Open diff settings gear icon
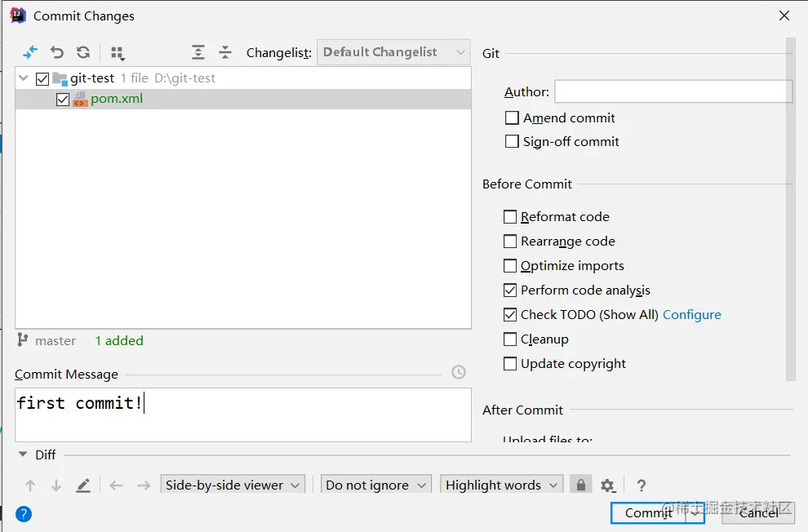Image resolution: width=808 pixels, height=532 pixels. click(608, 485)
